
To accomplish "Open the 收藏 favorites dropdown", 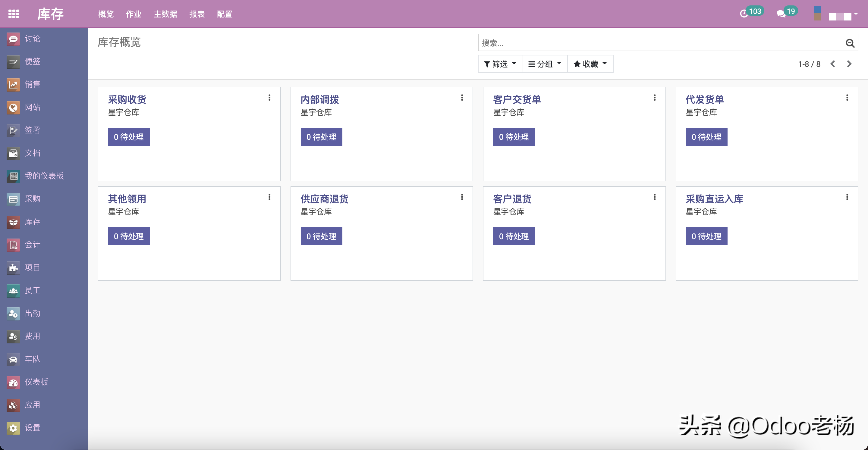I will 590,64.
